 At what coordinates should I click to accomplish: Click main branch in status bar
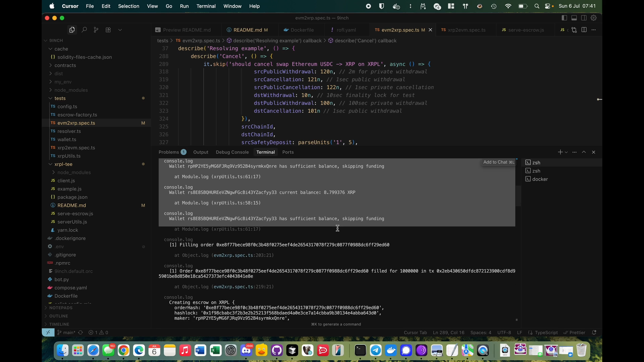click(66, 333)
